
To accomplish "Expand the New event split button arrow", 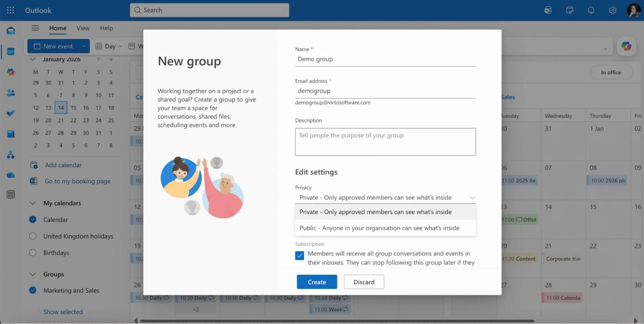I will [84, 46].
